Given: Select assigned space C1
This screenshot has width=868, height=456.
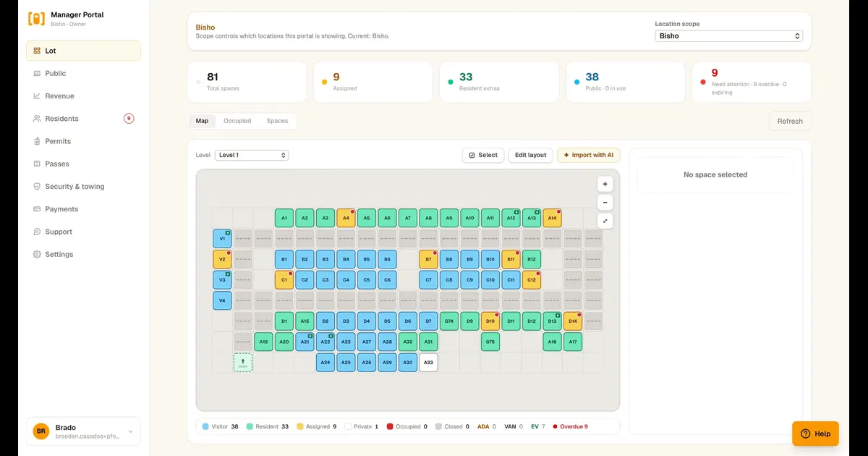Looking at the screenshot, I should [x=284, y=279].
